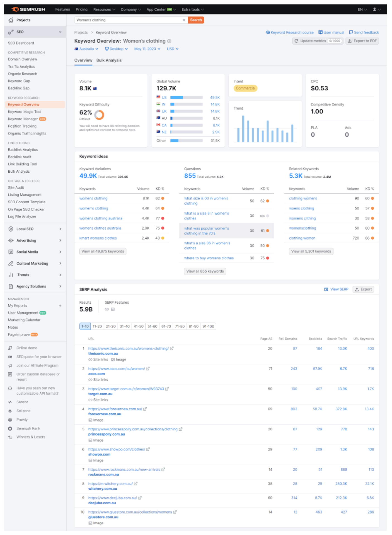The width and height of the screenshot is (392, 535).
Task: Collapse the SEO sidebar section
Action: tap(60, 32)
